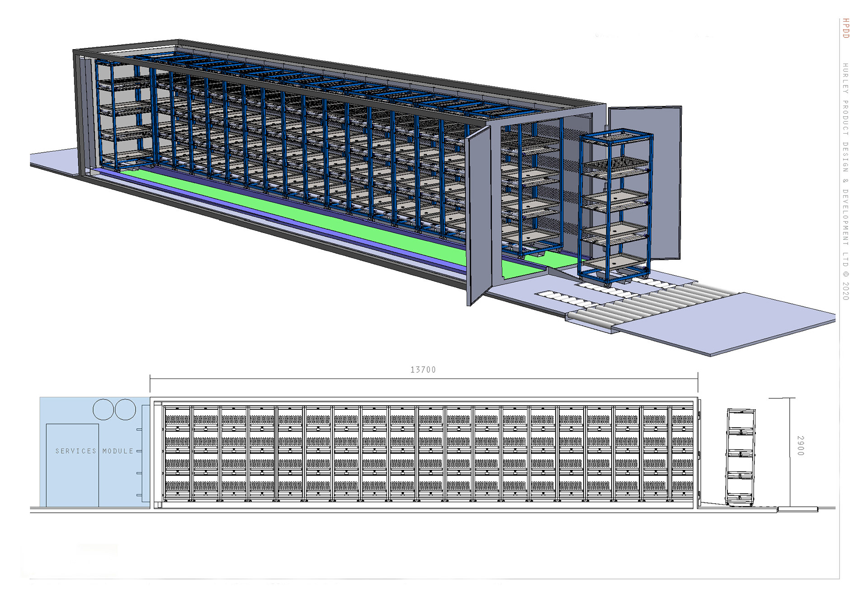Click the 13700 length dimension label
Image resolution: width=868 pixels, height=613 pixels.
[423, 370]
